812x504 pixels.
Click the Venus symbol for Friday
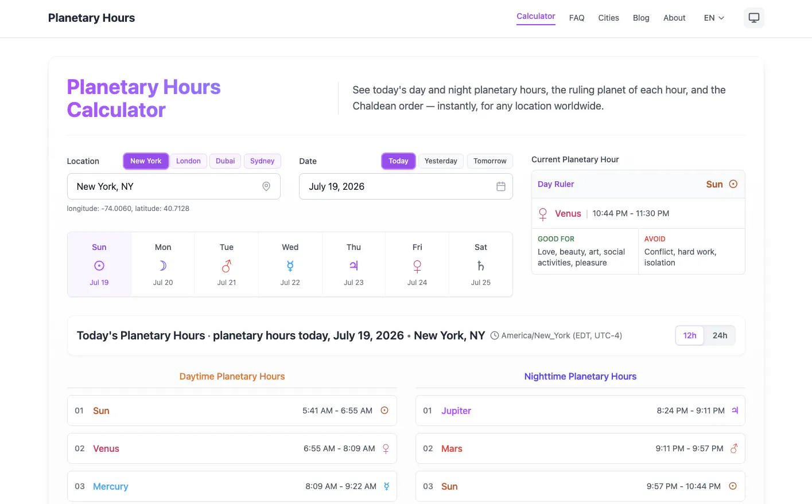417,266
